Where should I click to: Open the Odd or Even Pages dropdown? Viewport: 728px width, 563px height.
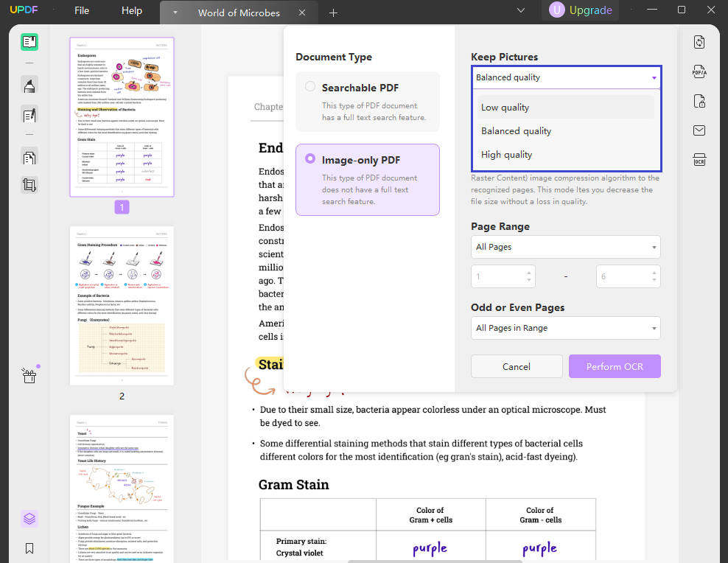click(565, 327)
